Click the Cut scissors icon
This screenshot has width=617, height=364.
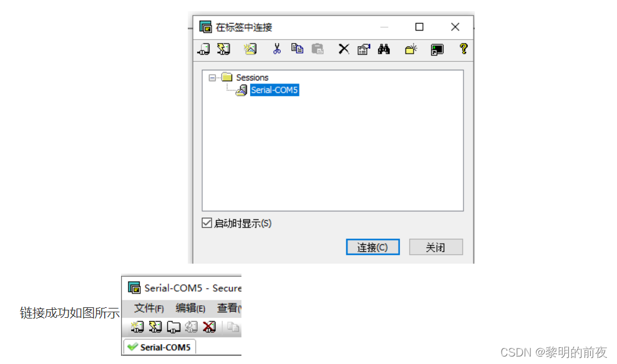(277, 49)
